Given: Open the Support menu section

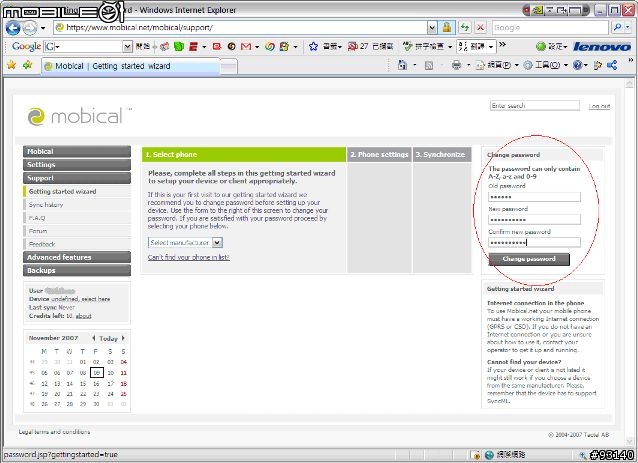Looking at the screenshot, I should coord(77,178).
